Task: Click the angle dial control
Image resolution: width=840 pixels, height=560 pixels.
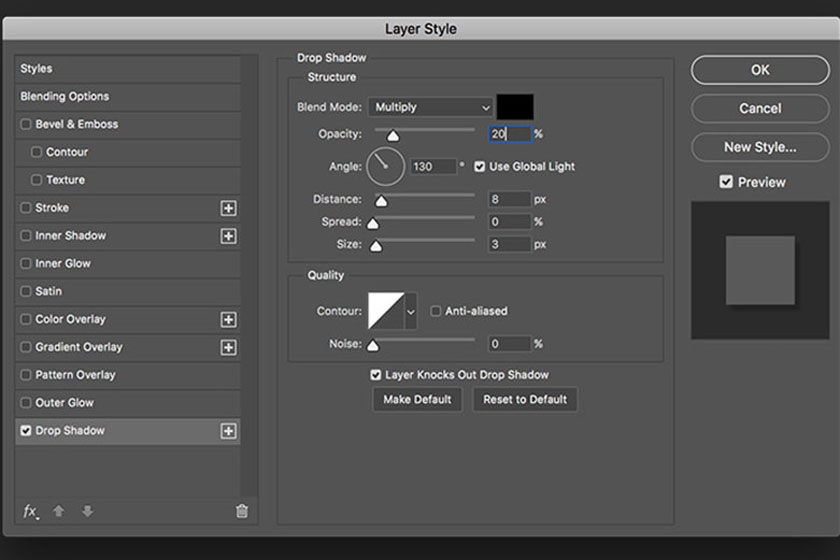Action: click(385, 167)
